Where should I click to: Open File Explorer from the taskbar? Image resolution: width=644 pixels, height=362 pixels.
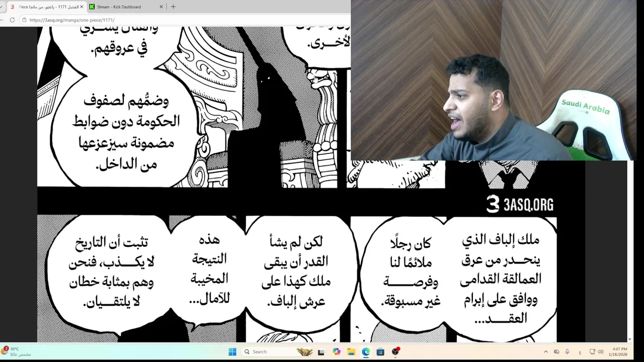[x=351, y=351]
